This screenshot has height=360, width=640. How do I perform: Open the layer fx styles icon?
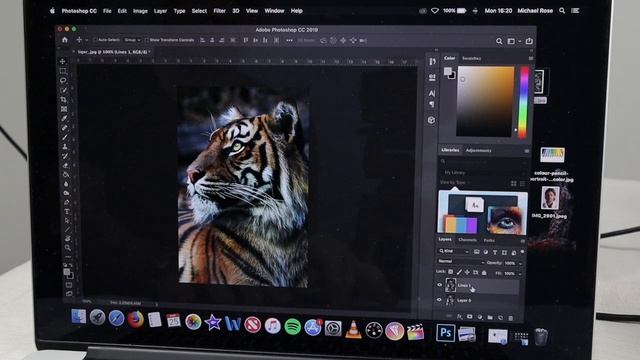click(x=460, y=317)
